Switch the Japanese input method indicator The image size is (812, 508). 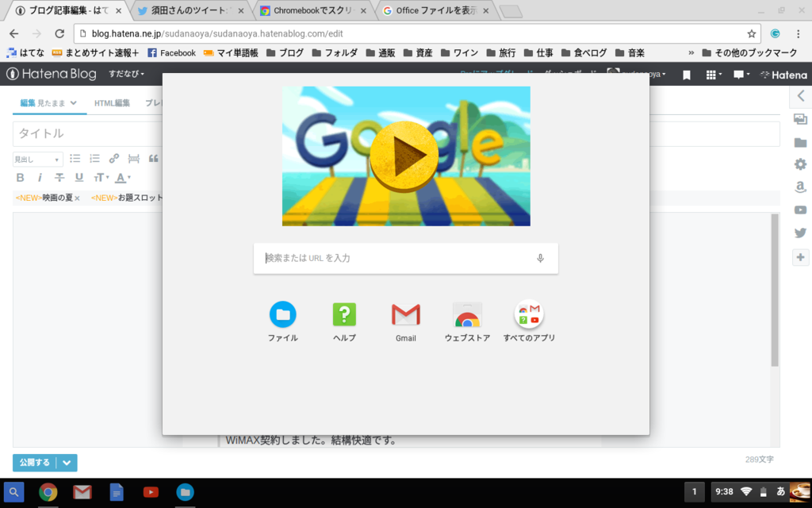click(x=780, y=491)
